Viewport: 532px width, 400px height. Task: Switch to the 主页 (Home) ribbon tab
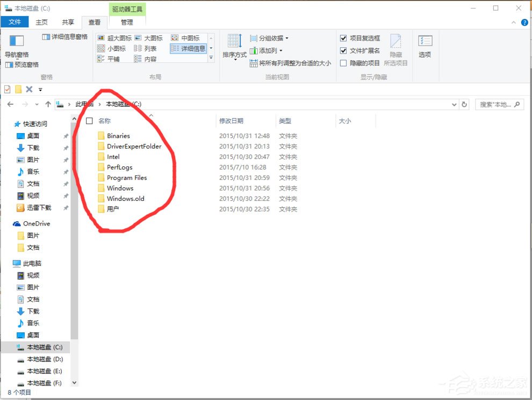pyautogui.click(x=41, y=21)
